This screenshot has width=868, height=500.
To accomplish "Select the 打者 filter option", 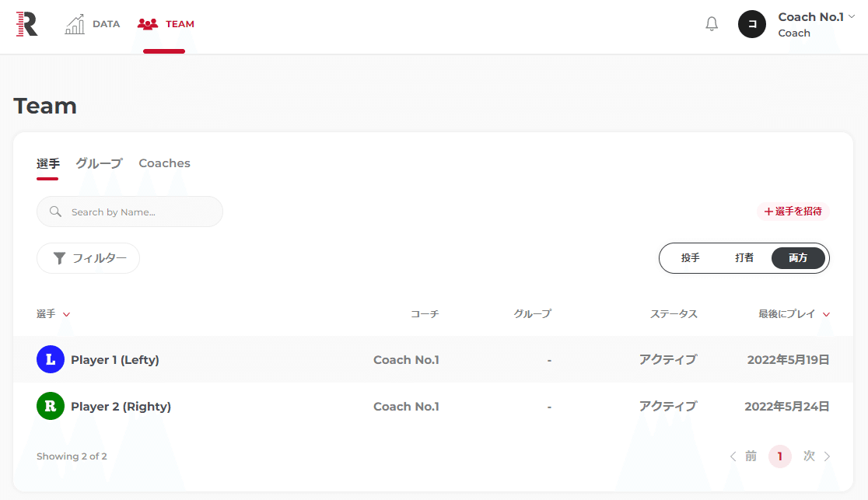I will point(744,257).
